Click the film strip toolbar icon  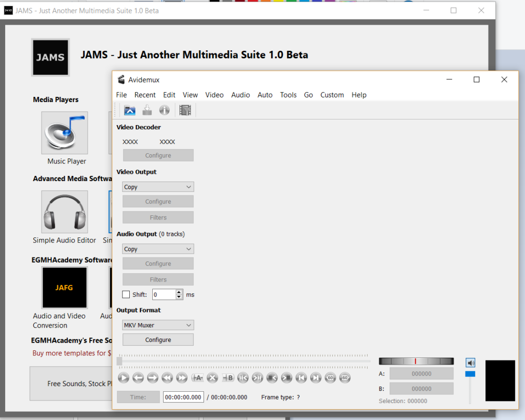point(185,110)
